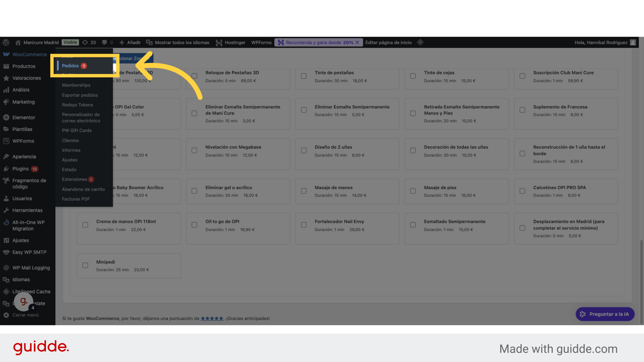Check the Tinte de pestañas checkbox
Screen dimensions: 644x362
tap(304, 76)
